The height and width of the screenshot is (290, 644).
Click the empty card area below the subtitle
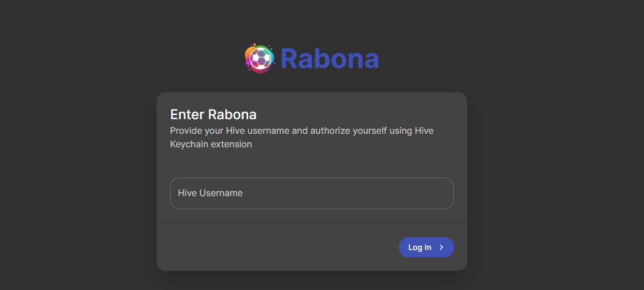[x=311, y=163]
